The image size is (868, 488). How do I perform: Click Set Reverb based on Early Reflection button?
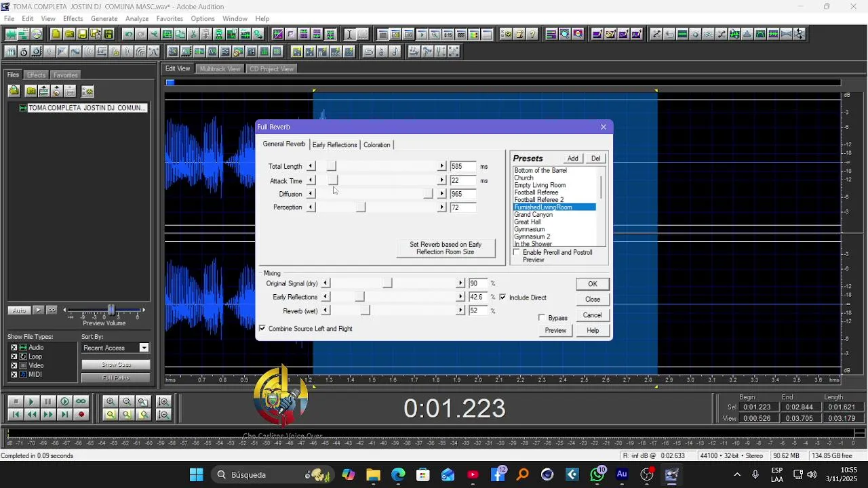click(x=446, y=248)
